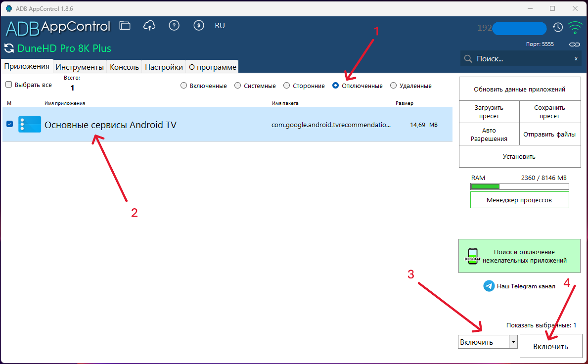Click the Telegram logo icon
Screen dimensions: 588x364
489,286
